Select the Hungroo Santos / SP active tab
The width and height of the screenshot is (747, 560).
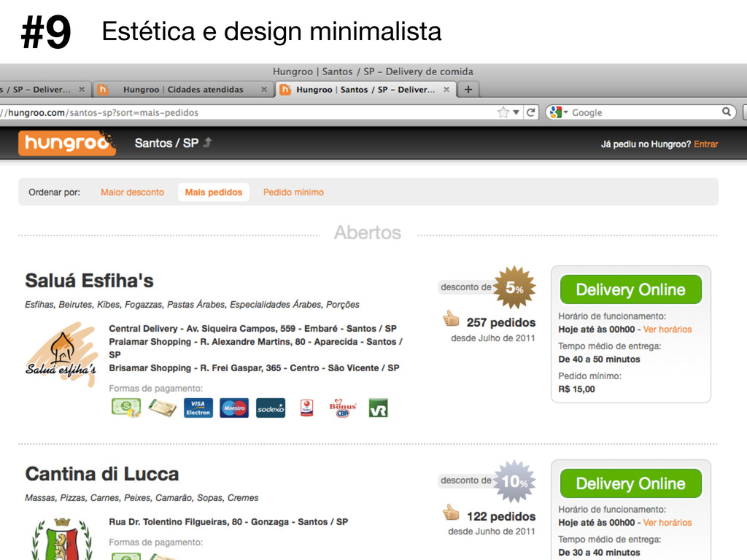pyautogui.click(x=365, y=90)
